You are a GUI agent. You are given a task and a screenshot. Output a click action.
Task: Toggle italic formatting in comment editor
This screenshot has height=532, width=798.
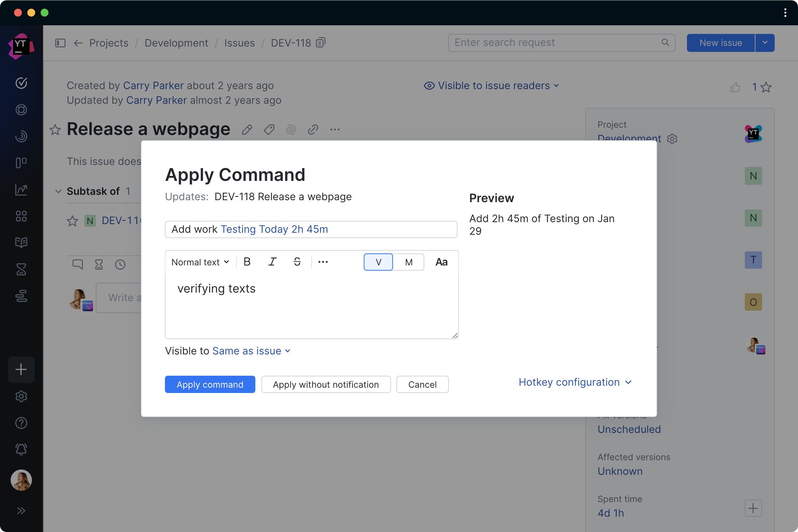272,262
